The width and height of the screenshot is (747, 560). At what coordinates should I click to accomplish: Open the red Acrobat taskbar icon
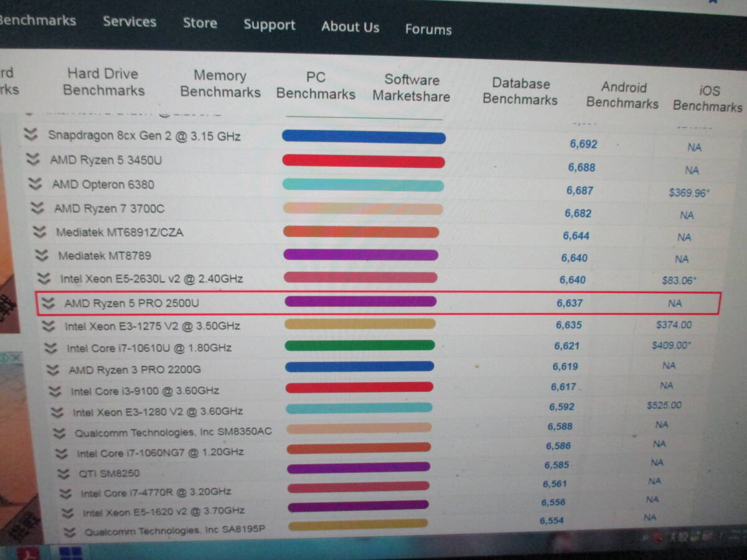point(28,553)
